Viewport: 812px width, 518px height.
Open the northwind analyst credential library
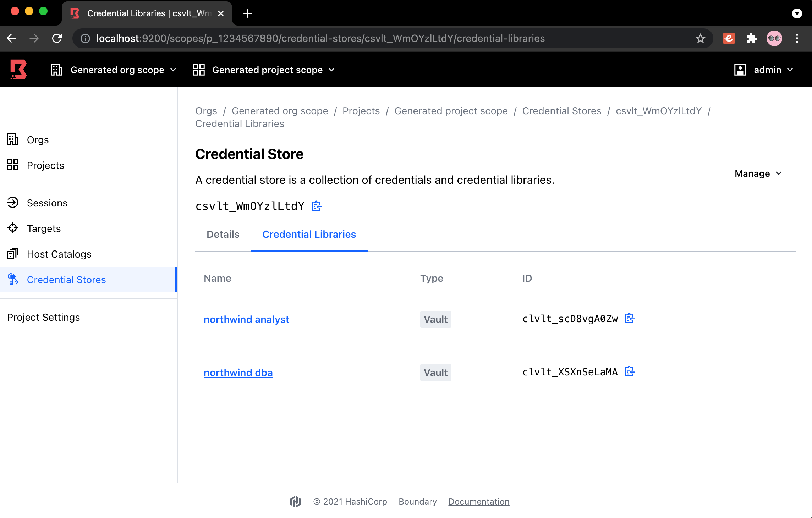(x=246, y=319)
